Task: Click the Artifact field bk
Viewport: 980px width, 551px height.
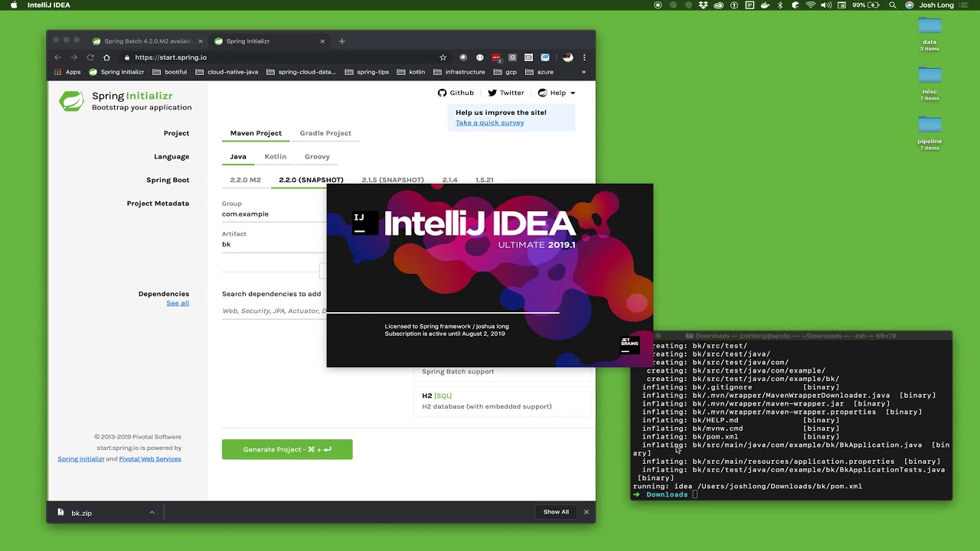Action: 274,244
